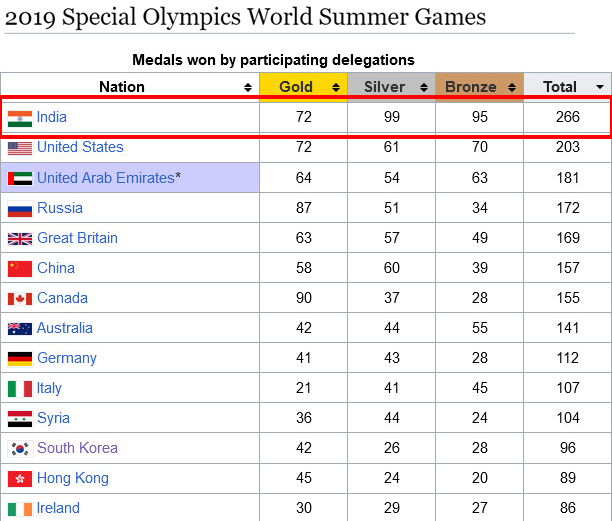Click the United Arab Emirates flag icon
612x521 pixels.
[x=20, y=179]
